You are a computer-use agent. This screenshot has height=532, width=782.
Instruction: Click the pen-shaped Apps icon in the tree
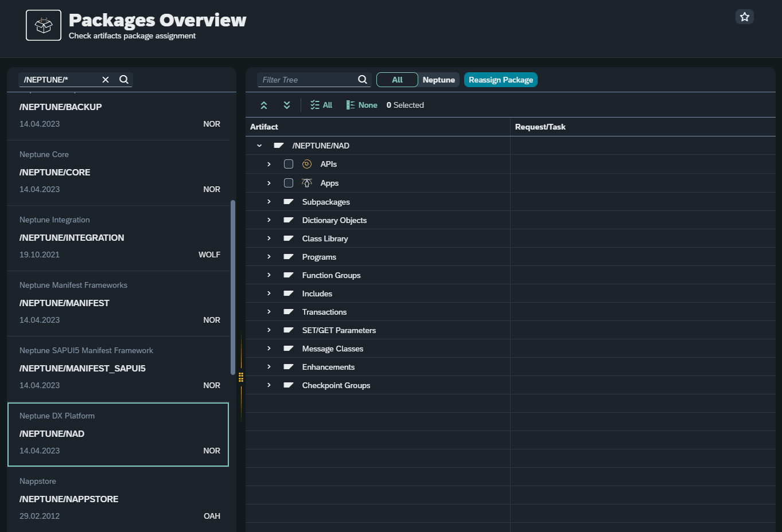point(306,182)
